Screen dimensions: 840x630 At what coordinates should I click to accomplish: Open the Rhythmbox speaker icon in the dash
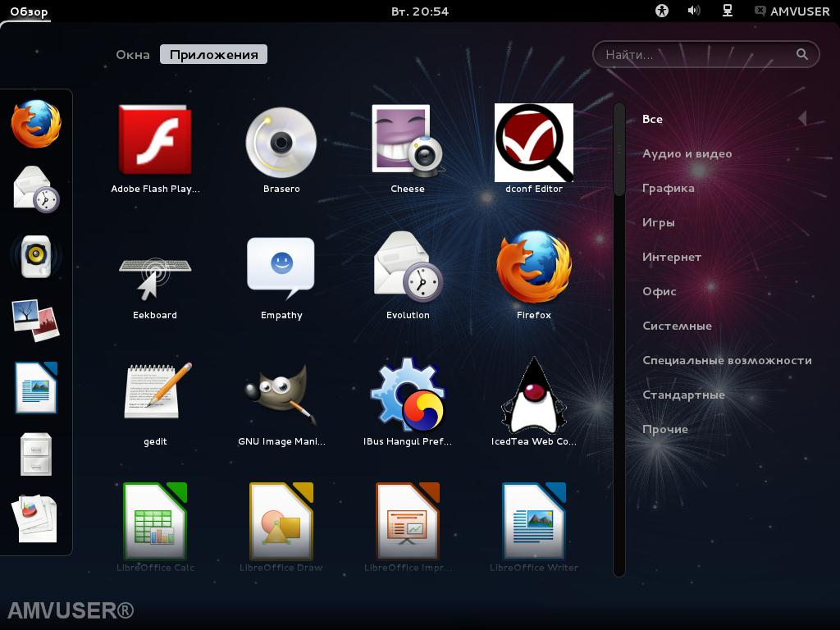click(36, 256)
